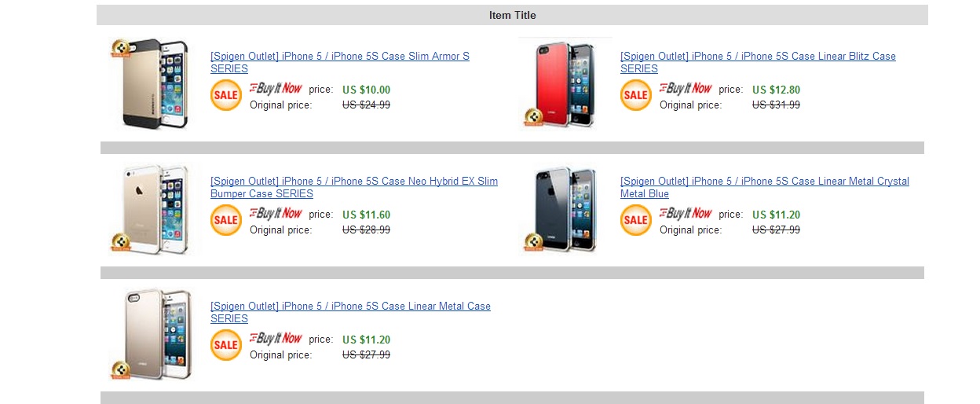The height and width of the screenshot is (404, 980).
Task: Click Buy It Now logo for Linear Metal Case
Action: coord(276,339)
